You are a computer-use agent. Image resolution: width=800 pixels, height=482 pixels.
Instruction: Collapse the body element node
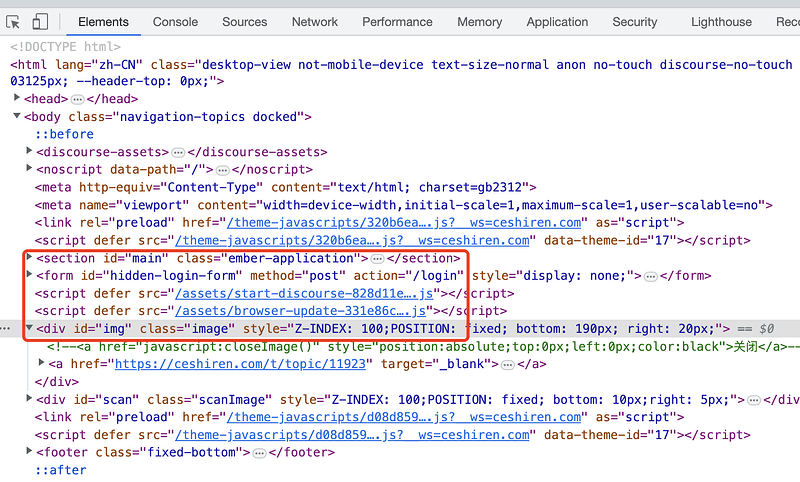[16, 116]
